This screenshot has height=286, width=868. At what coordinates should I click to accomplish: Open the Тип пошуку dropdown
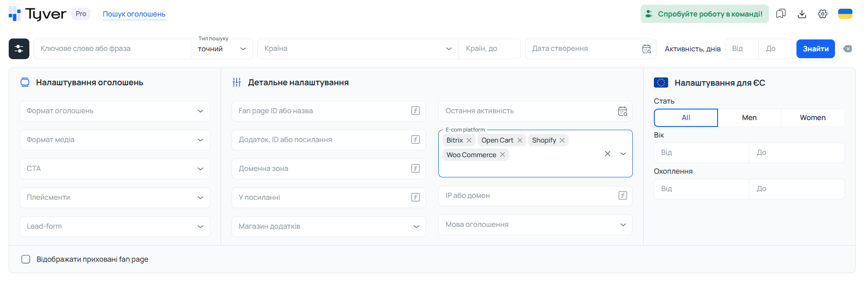222,49
